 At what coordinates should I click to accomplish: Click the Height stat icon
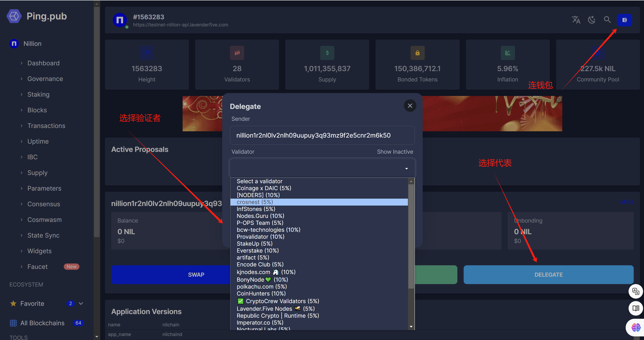tap(147, 53)
